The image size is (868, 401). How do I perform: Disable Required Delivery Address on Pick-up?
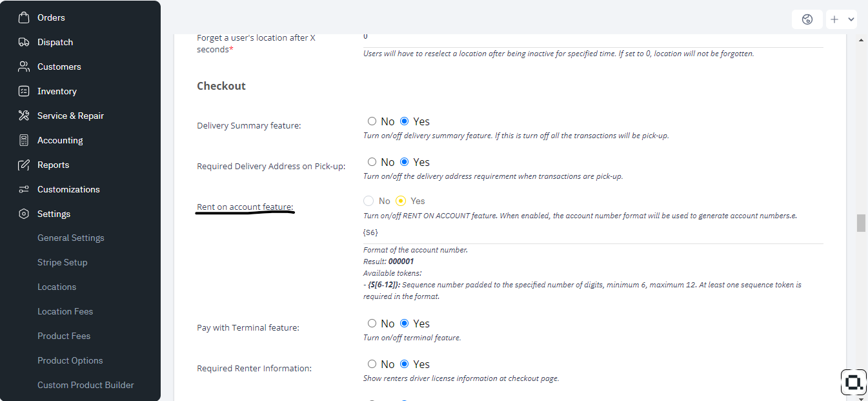(372, 161)
